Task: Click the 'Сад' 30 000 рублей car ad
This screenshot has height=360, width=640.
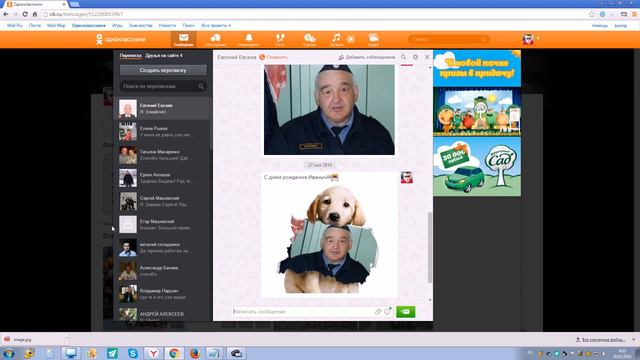Action: tap(477, 166)
